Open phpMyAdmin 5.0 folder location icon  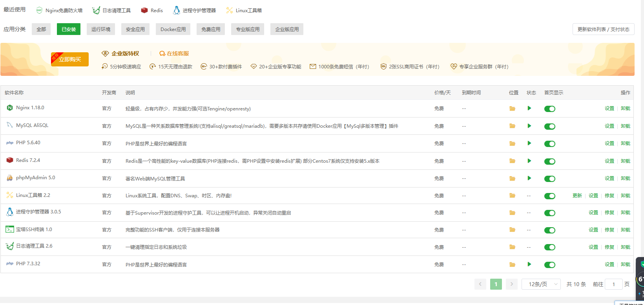point(512,178)
